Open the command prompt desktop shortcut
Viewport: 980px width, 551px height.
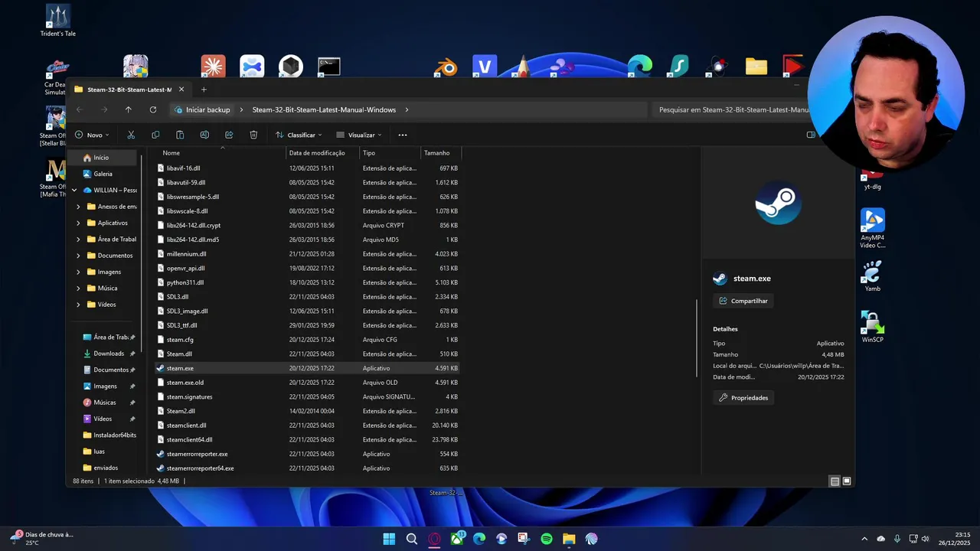pos(329,67)
